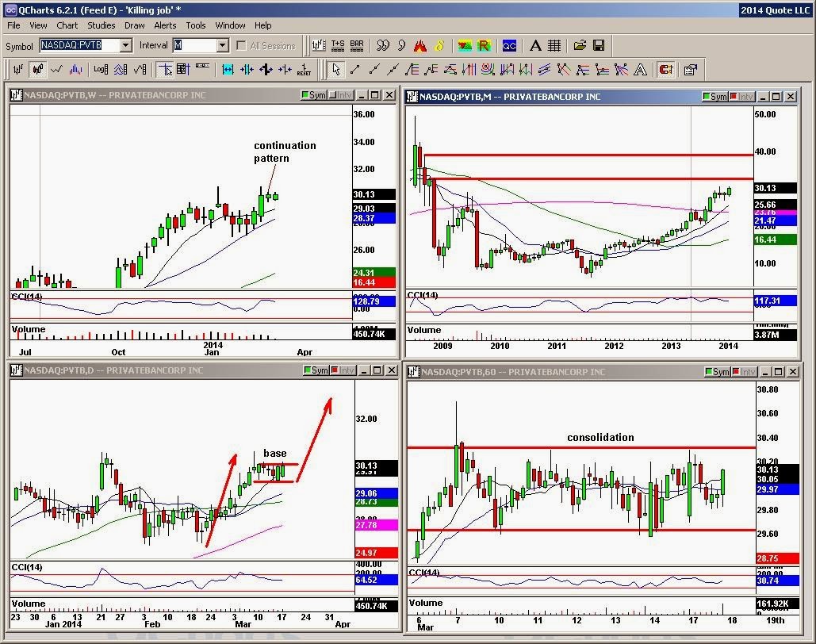Screen dimensions: 816x644
Task: Select the first trend line drawing tool
Action: (355, 69)
